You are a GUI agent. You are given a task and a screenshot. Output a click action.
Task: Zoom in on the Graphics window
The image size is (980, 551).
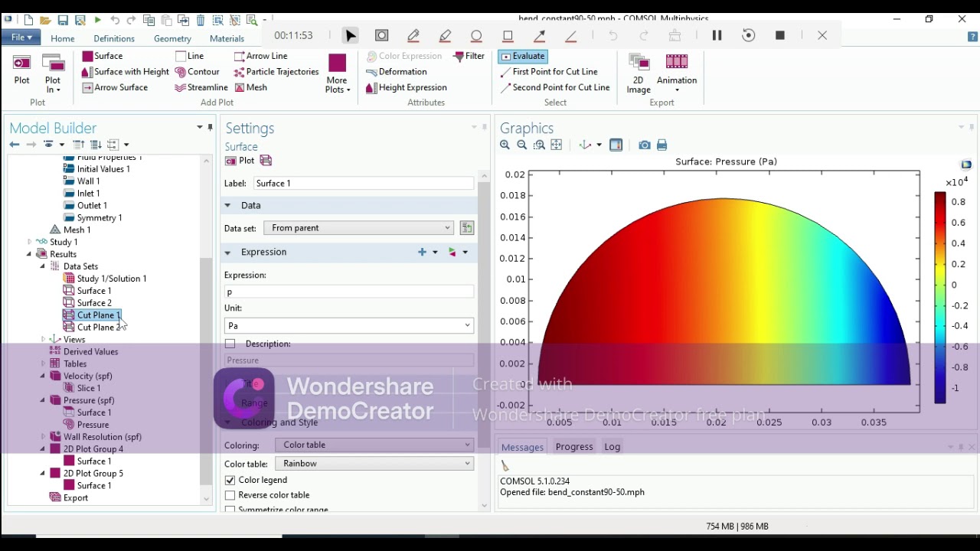(x=505, y=145)
